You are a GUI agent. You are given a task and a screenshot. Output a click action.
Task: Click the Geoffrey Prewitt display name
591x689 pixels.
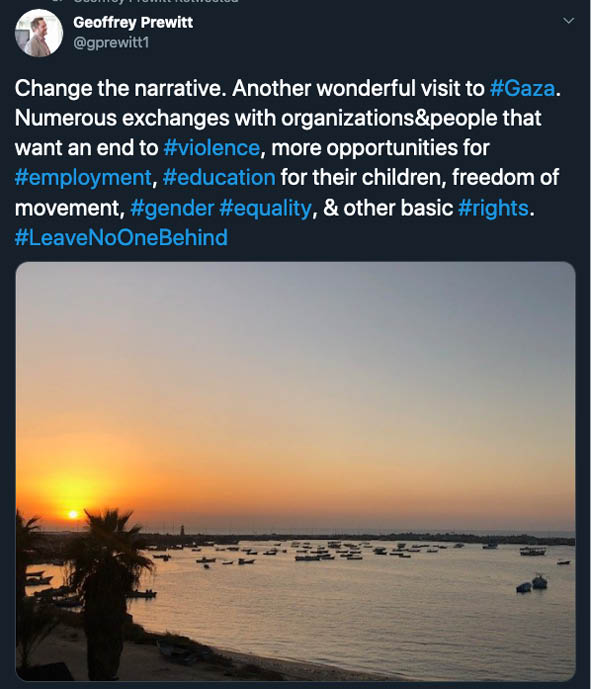(133, 22)
